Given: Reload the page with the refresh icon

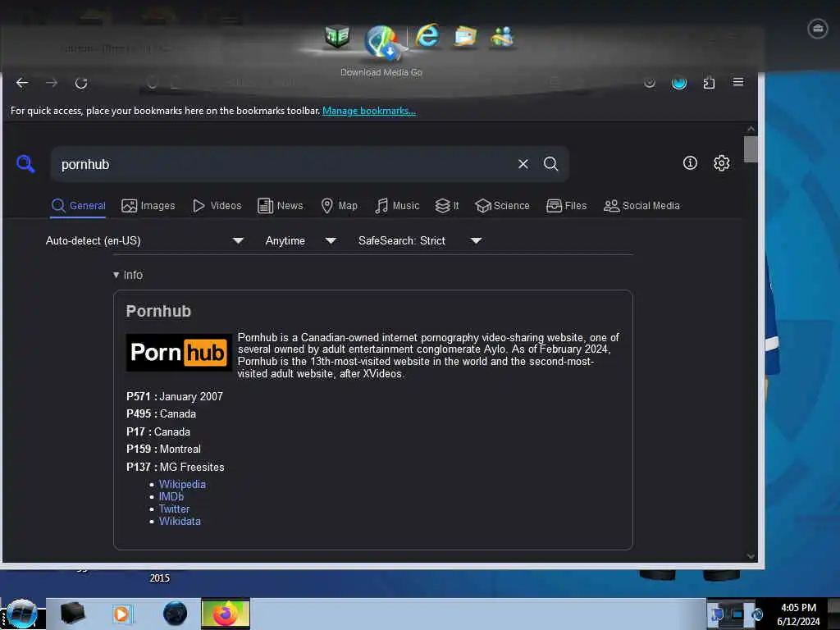Looking at the screenshot, I should coord(81,83).
